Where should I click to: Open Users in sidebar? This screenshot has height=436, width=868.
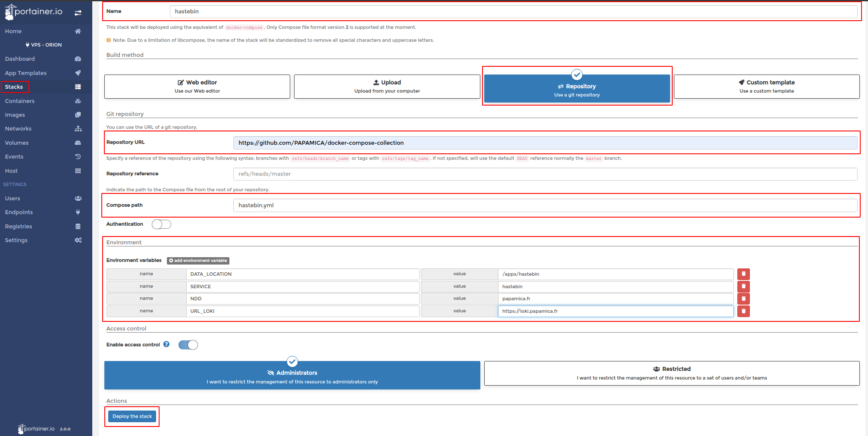tap(13, 198)
